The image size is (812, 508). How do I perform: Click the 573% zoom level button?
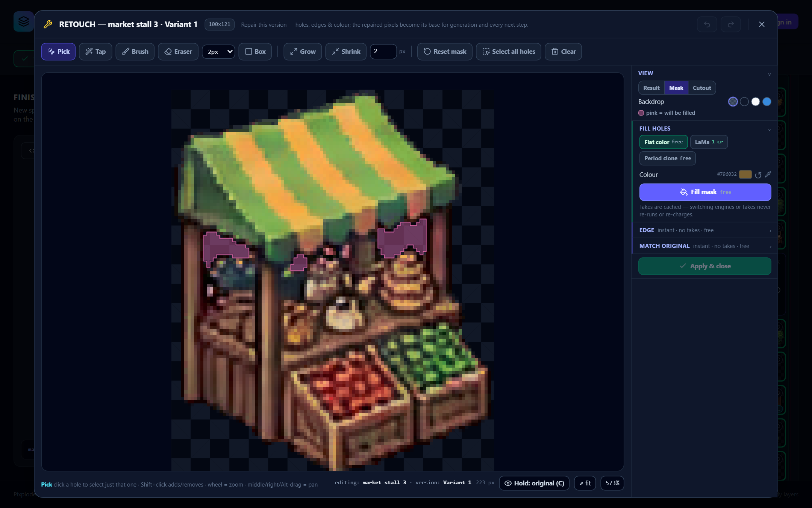click(x=612, y=483)
